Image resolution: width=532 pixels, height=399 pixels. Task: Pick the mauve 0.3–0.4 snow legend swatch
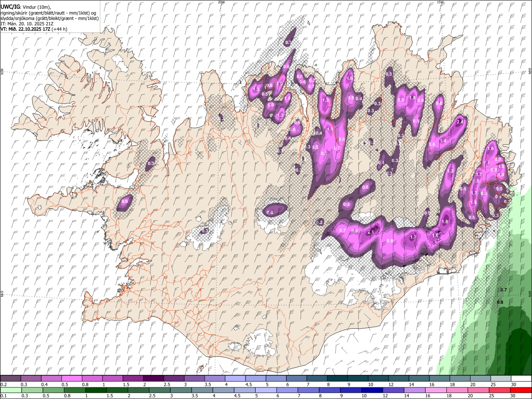coord(31,378)
